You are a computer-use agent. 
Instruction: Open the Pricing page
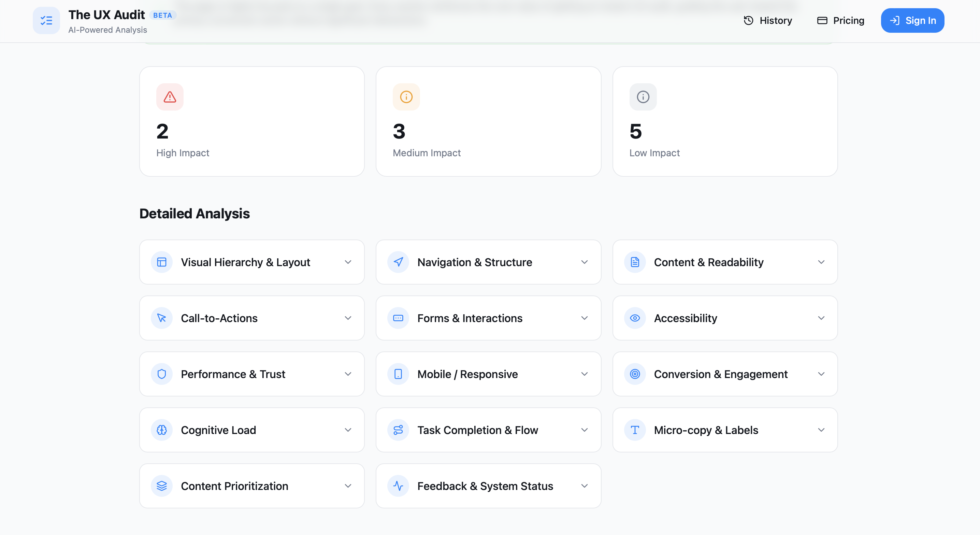coord(840,20)
